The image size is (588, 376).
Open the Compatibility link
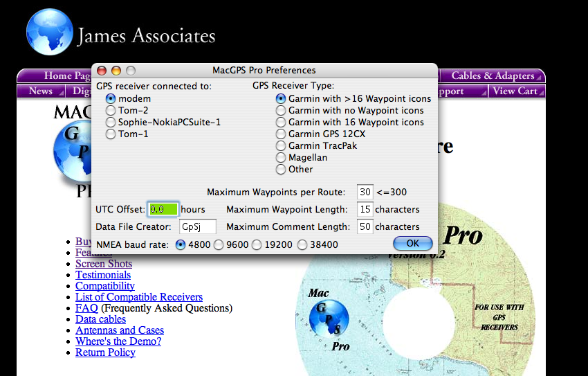pos(105,285)
